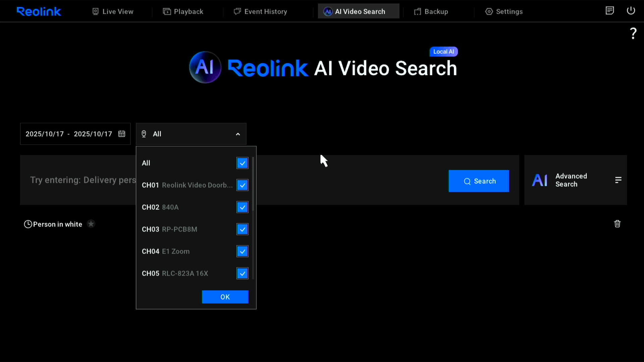Toggle the CH05 RLC-823A 16X checkbox
Screen dimensions: 644x362
(242, 274)
